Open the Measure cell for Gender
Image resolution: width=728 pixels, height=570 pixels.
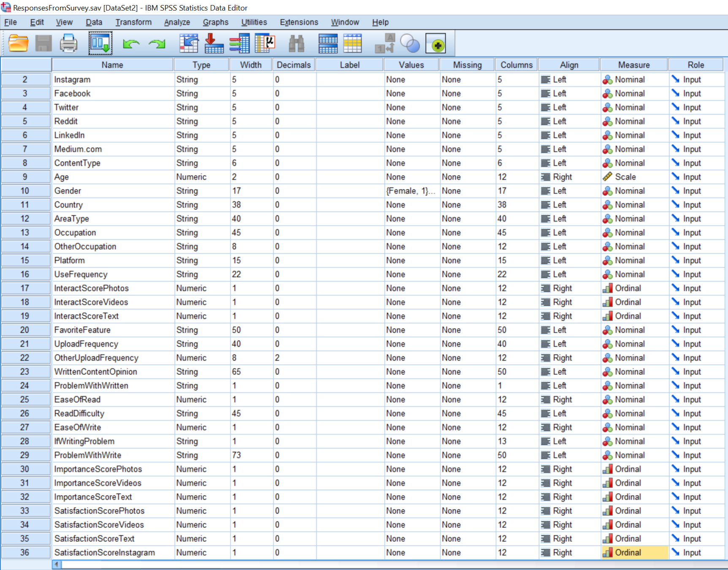pos(634,191)
